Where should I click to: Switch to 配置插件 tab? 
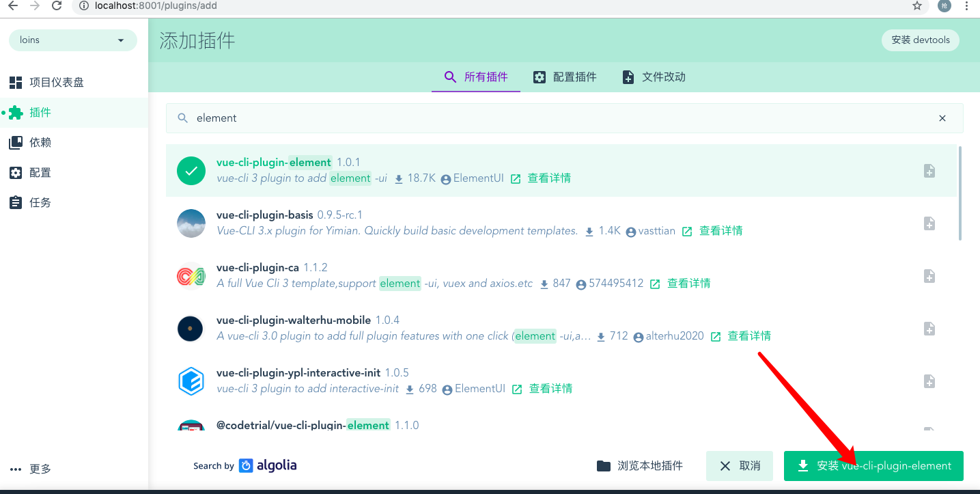point(565,77)
